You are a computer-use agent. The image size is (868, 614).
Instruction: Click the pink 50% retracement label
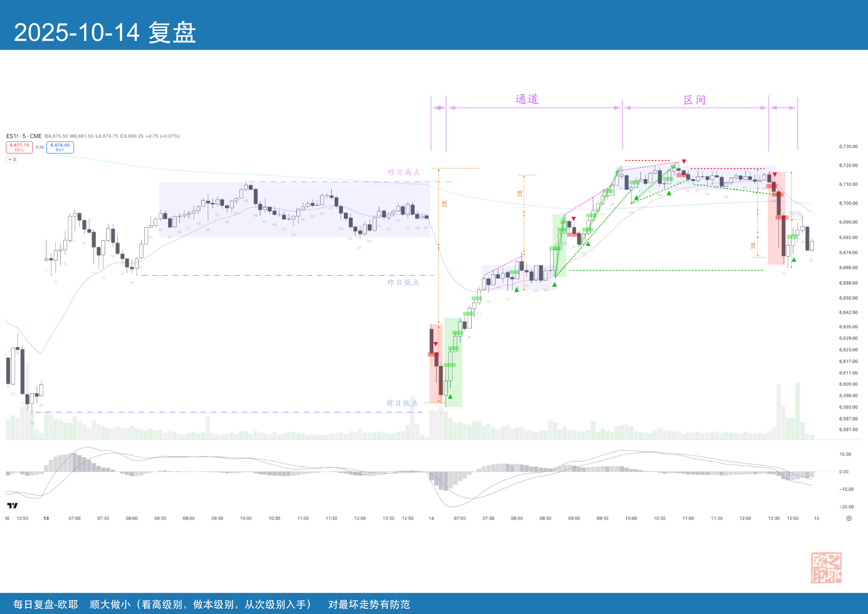795,214
